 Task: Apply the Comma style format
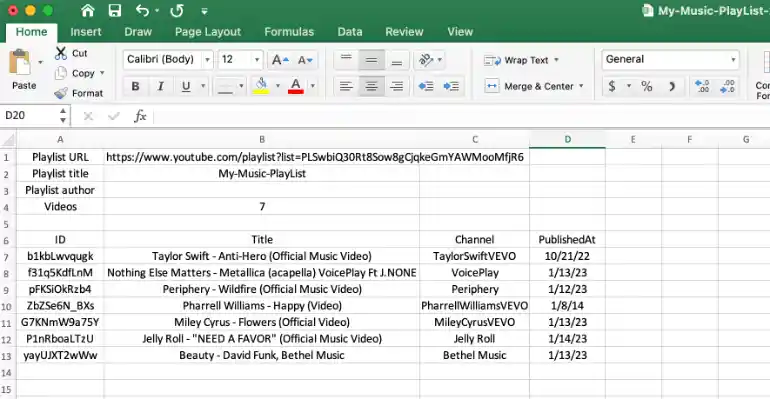(672, 87)
